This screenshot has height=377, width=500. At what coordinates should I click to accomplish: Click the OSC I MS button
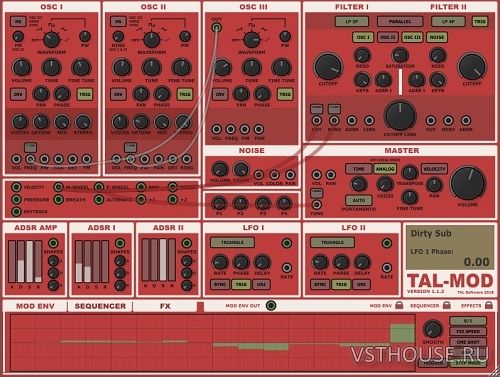18,22
